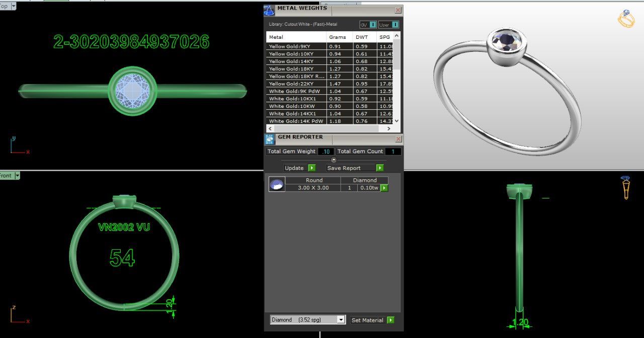644x338 pixels.
Task: Click the size 54 text in Front view
Action: [122, 257]
